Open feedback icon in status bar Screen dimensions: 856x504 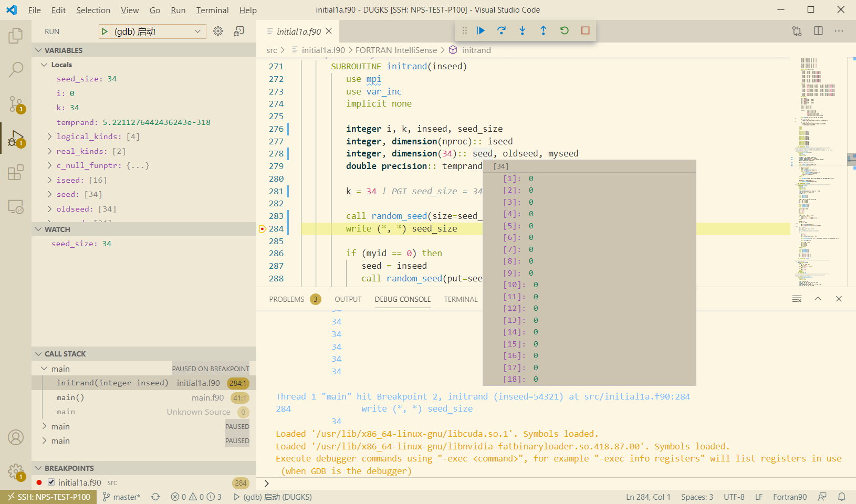tap(822, 497)
